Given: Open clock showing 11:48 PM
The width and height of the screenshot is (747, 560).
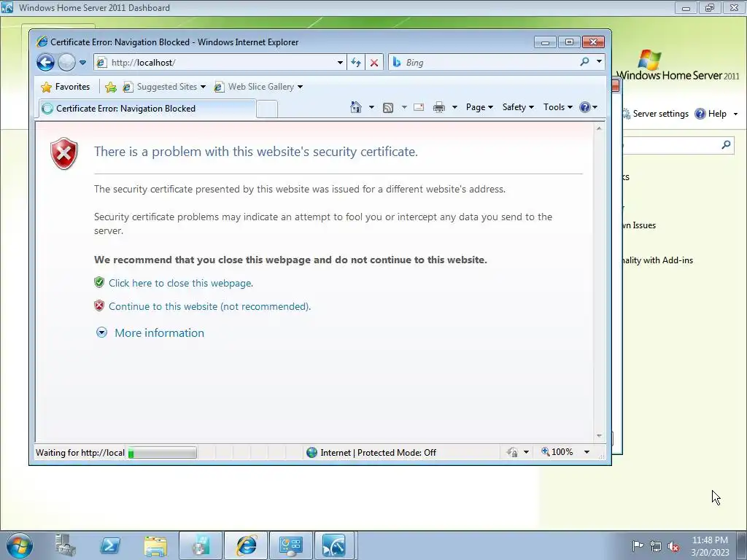Looking at the screenshot, I should [x=710, y=546].
